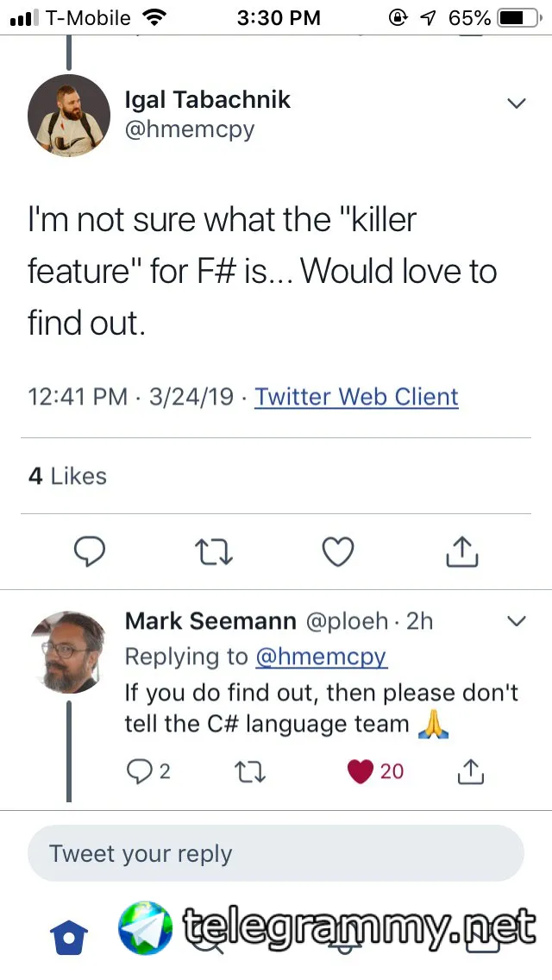This screenshot has height=980, width=552.
Task: Tap the Mark Seemann display name
Action: 210,620
